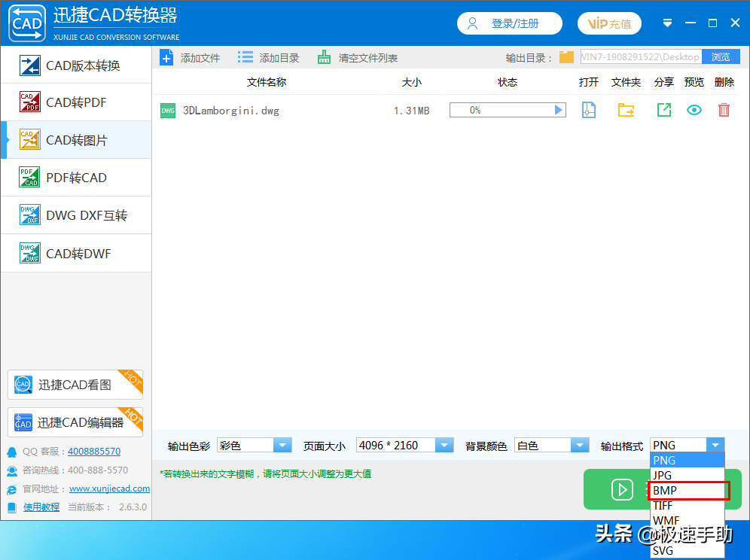Expand the 背景颜色 dropdown

(580, 446)
